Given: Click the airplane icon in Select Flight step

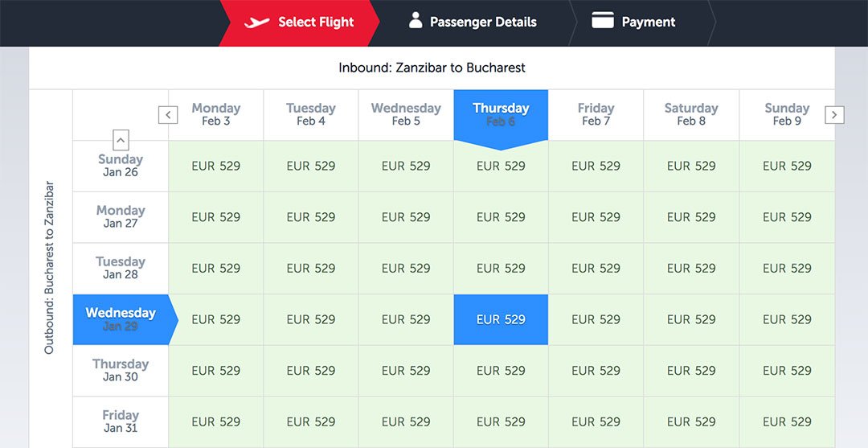Looking at the screenshot, I should [x=256, y=23].
